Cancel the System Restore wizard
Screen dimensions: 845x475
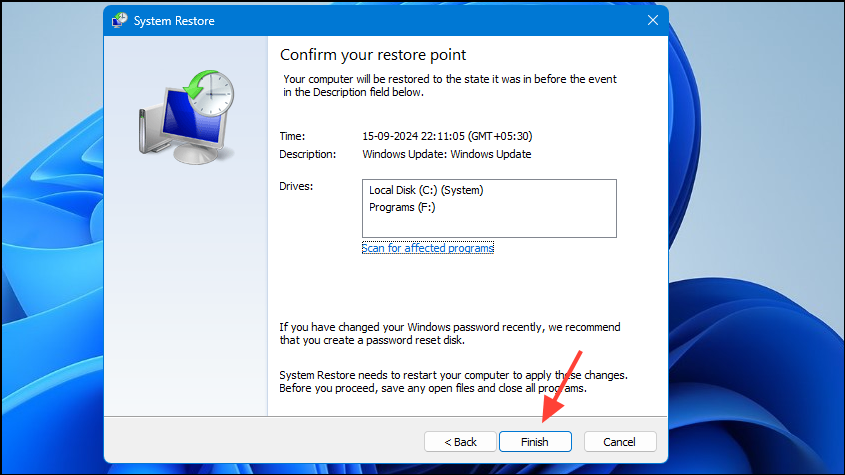(620, 442)
